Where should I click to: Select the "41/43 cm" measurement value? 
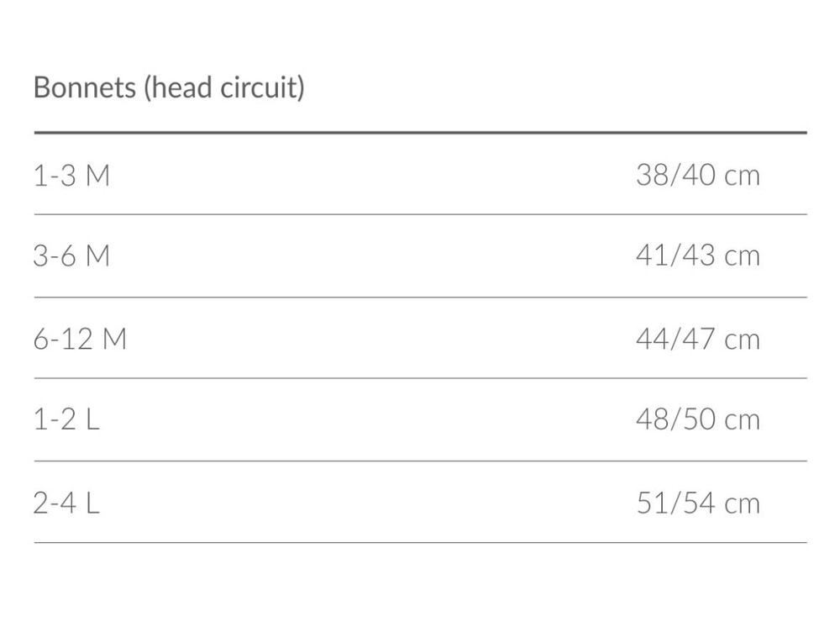click(x=697, y=256)
